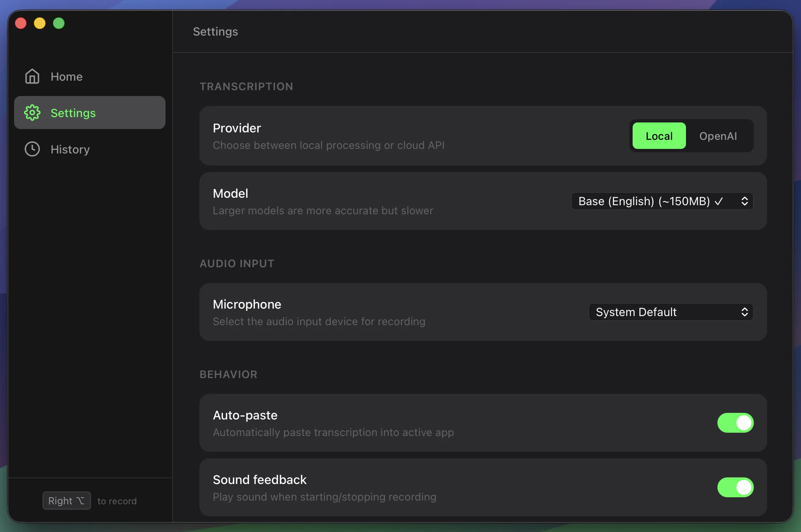This screenshot has height=532, width=801.
Task: Click the TRANSCRIPTION section heading
Action: 247,86
